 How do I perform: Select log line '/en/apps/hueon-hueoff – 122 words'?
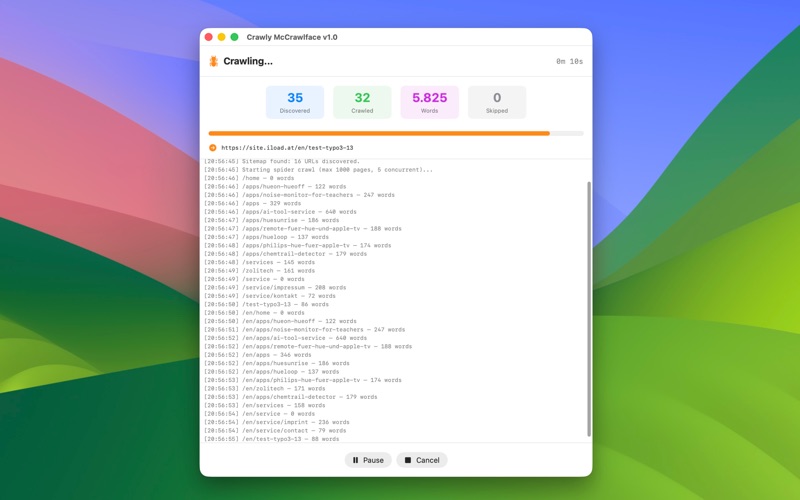[280, 321]
